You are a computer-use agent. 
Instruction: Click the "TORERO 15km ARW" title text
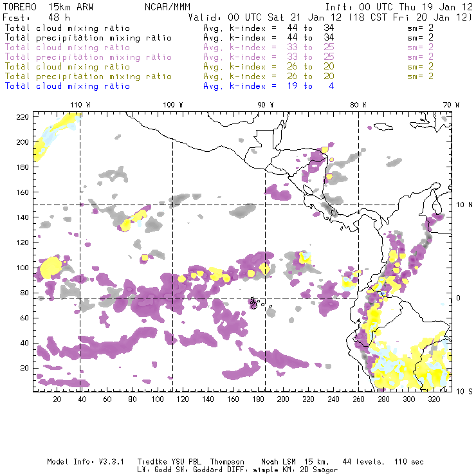pyautogui.click(x=48, y=7)
